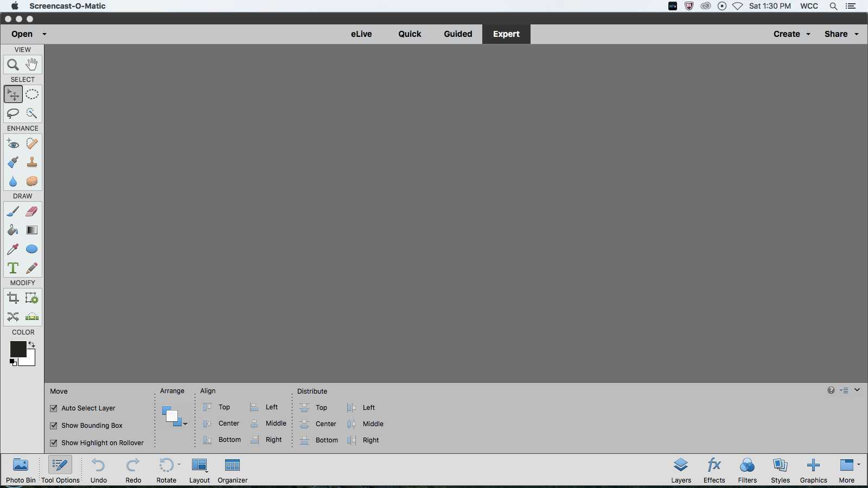Image resolution: width=868 pixels, height=488 pixels.
Task: Click the Organizer button
Action: click(232, 470)
